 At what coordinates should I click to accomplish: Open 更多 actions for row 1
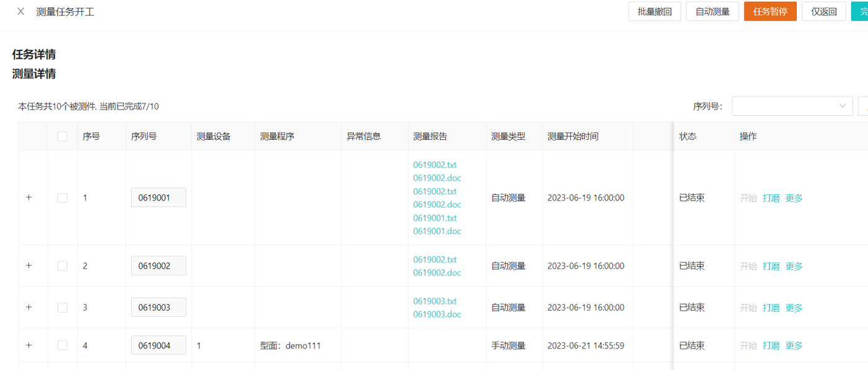pyautogui.click(x=794, y=199)
